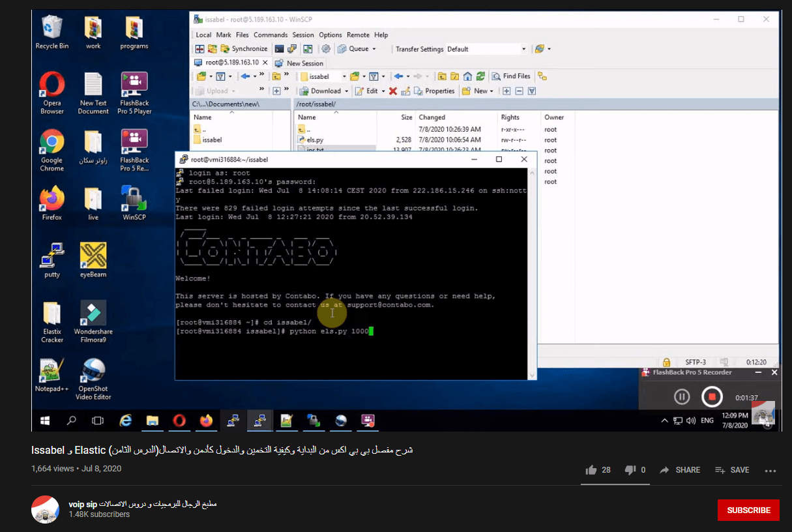
Task: Click the remote filter toolbar icon
Action: [x=532, y=91]
